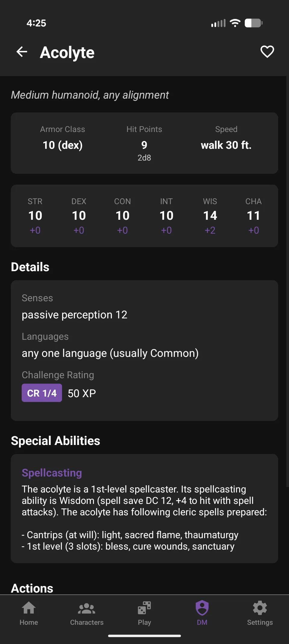Select the passive perception 12 entry
The image size is (289, 644).
tap(74, 314)
